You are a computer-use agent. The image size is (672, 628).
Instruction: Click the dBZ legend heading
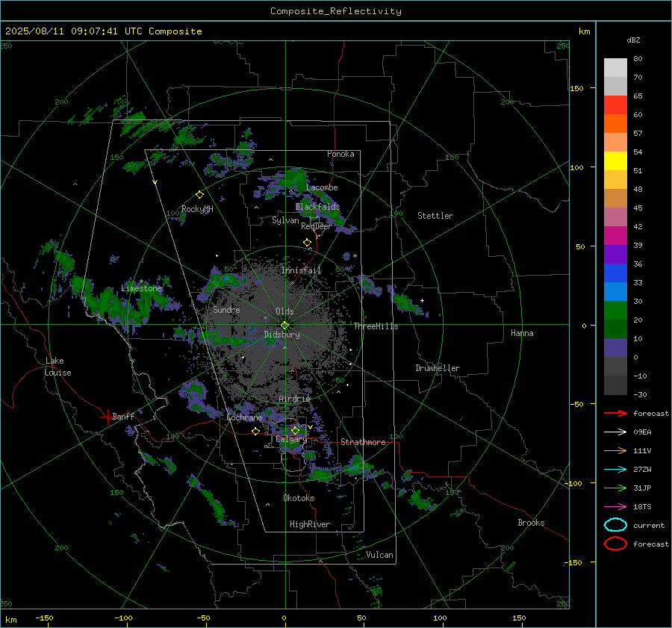[633, 40]
